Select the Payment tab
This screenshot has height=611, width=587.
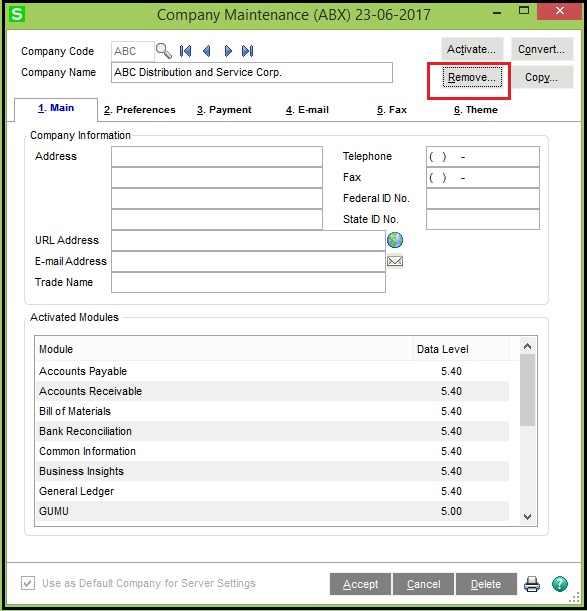point(224,110)
